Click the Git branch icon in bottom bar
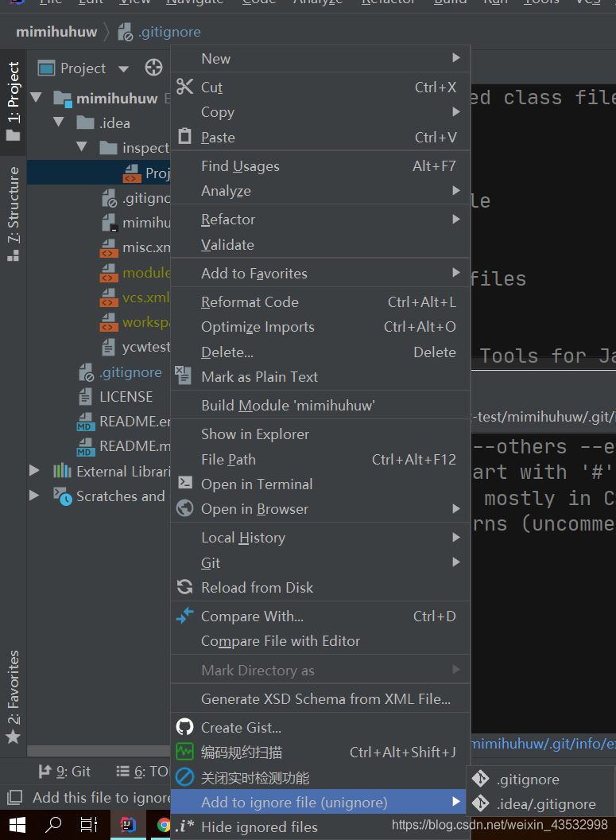The image size is (616, 840). point(45,772)
